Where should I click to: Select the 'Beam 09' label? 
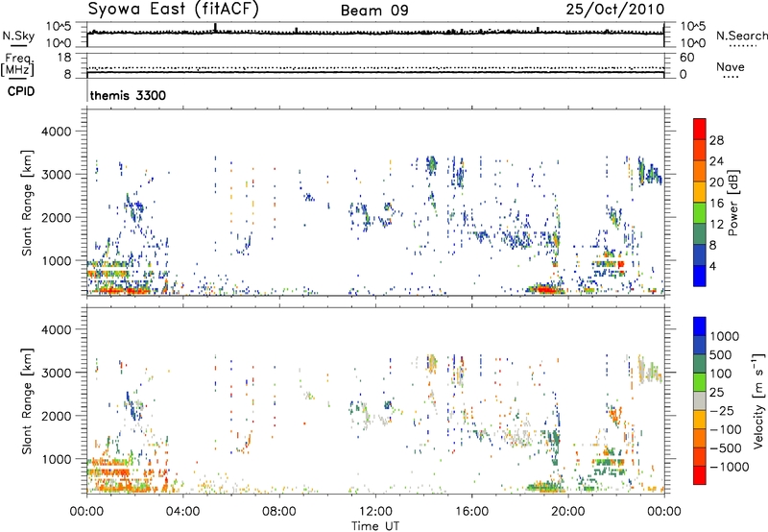tap(374, 11)
